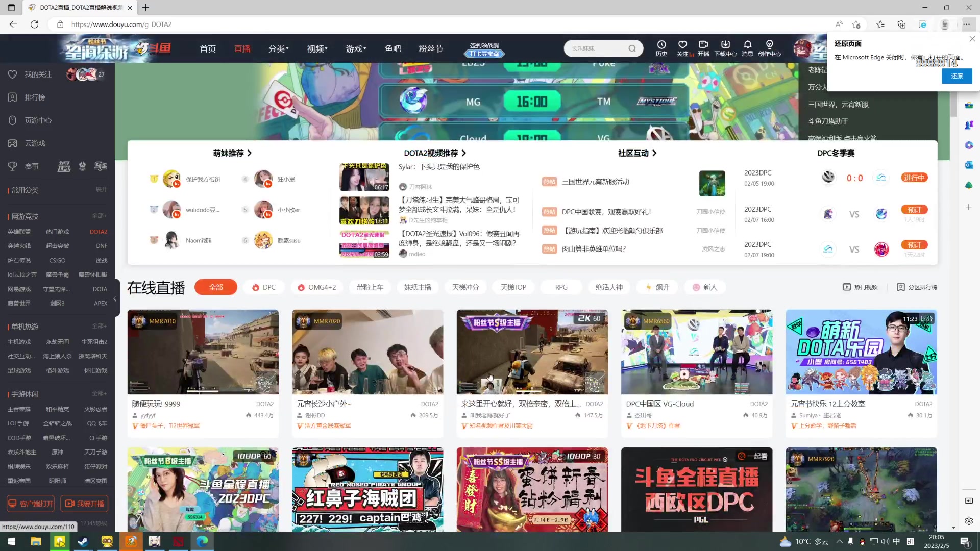The height and width of the screenshot is (551, 980).
Task: Show hidden system tray icons
Action: pos(839,541)
